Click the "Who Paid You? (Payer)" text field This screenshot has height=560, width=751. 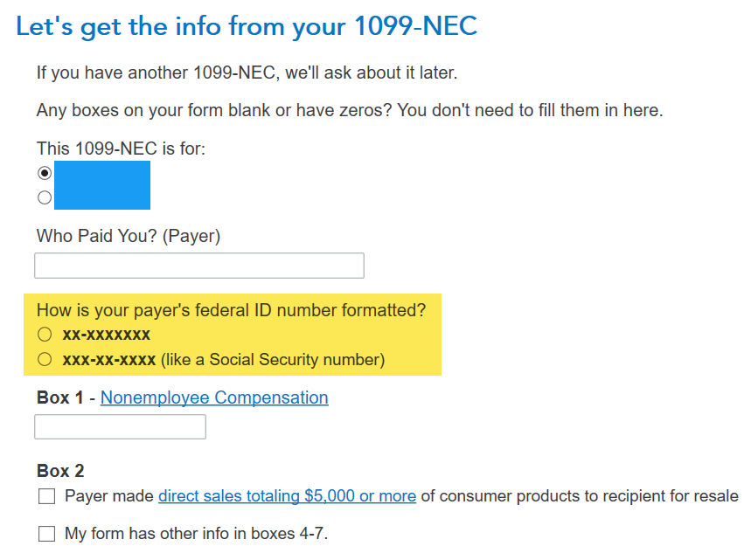tap(199, 266)
